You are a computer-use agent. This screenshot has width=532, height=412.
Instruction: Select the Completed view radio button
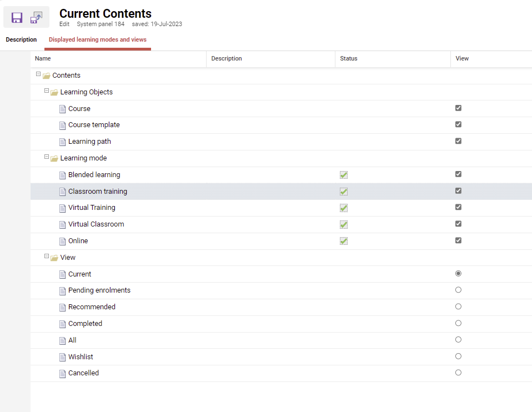(x=458, y=323)
